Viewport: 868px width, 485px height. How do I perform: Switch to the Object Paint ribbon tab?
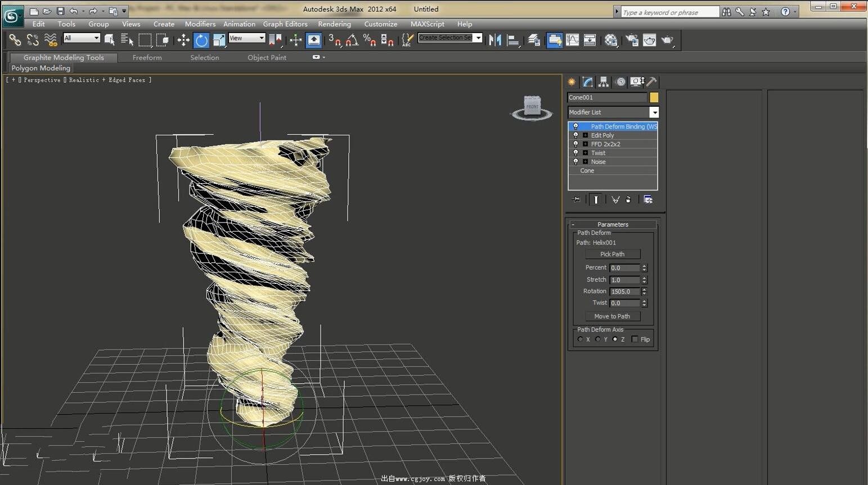point(267,57)
